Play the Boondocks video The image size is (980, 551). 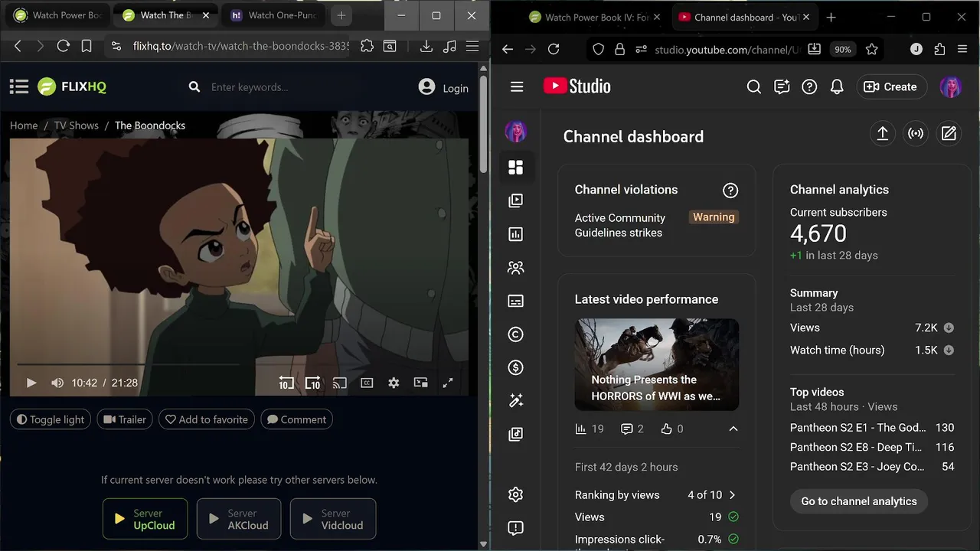(x=31, y=383)
